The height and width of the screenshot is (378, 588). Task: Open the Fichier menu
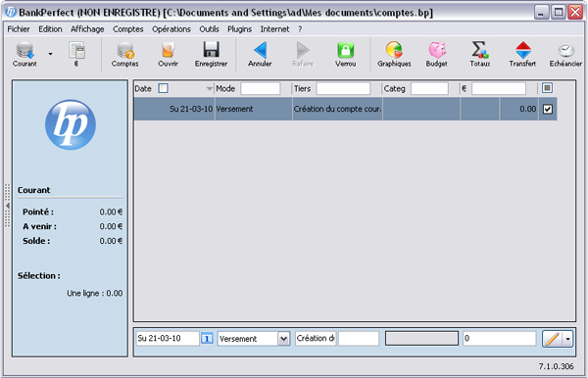(19, 29)
